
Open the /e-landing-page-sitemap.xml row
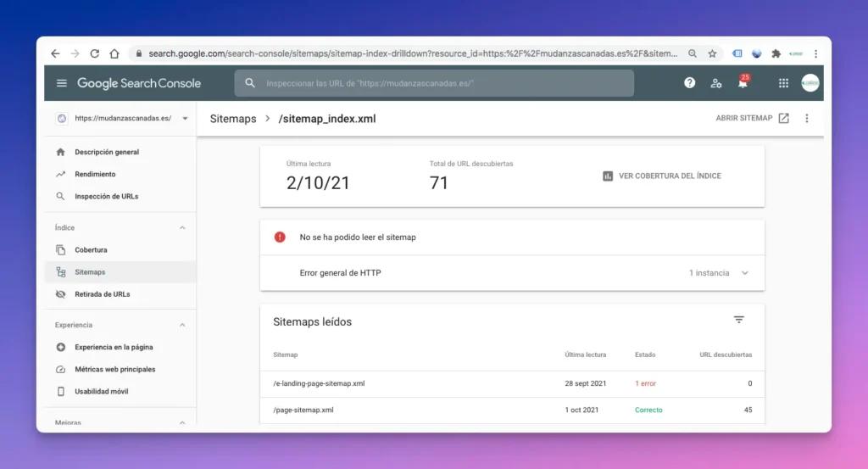click(x=512, y=383)
